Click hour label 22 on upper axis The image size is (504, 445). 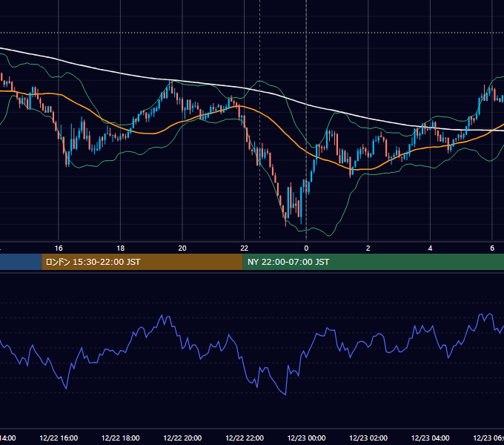tap(245, 248)
